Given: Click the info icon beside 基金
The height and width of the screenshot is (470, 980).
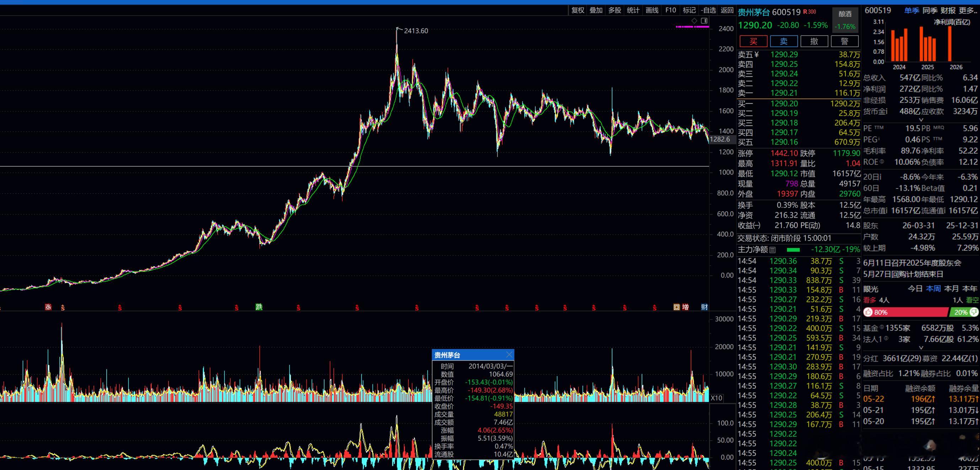Looking at the screenshot, I should coord(881,327).
